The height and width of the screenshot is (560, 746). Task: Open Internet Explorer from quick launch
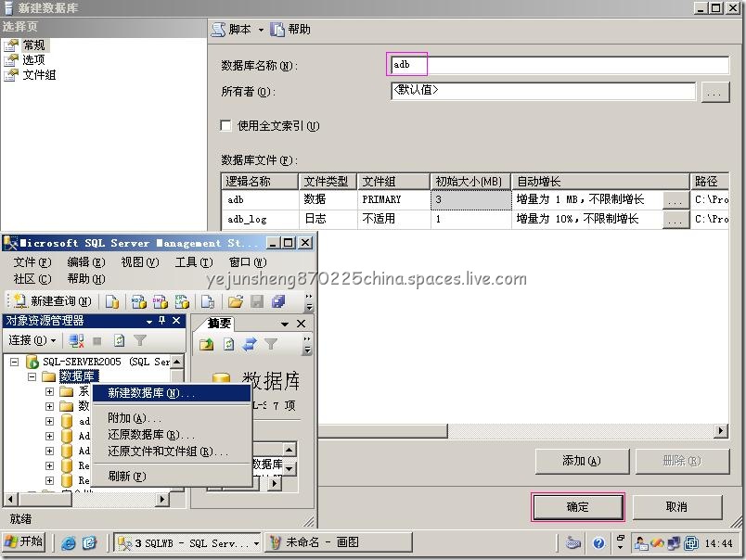pyautogui.click(x=69, y=543)
